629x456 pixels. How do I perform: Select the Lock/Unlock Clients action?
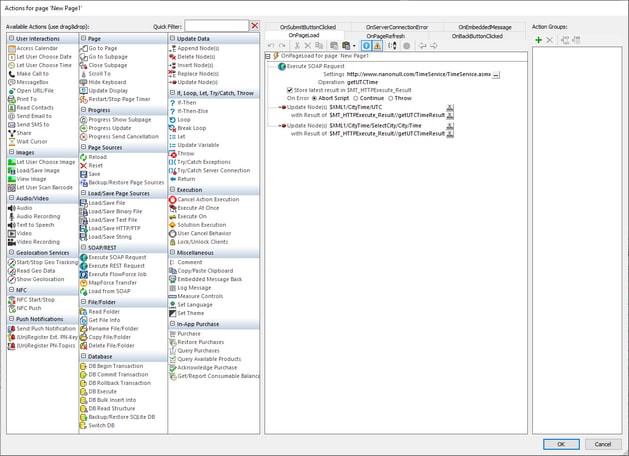coord(199,242)
